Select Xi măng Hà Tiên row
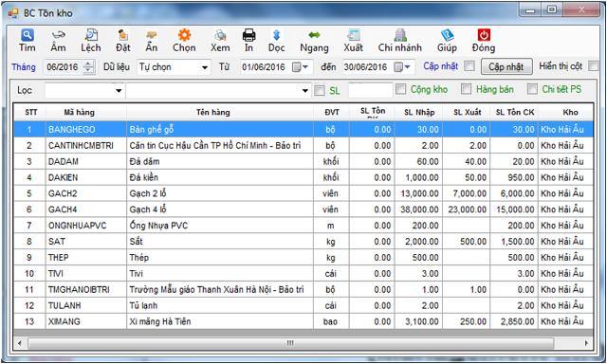 (x=303, y=321)
